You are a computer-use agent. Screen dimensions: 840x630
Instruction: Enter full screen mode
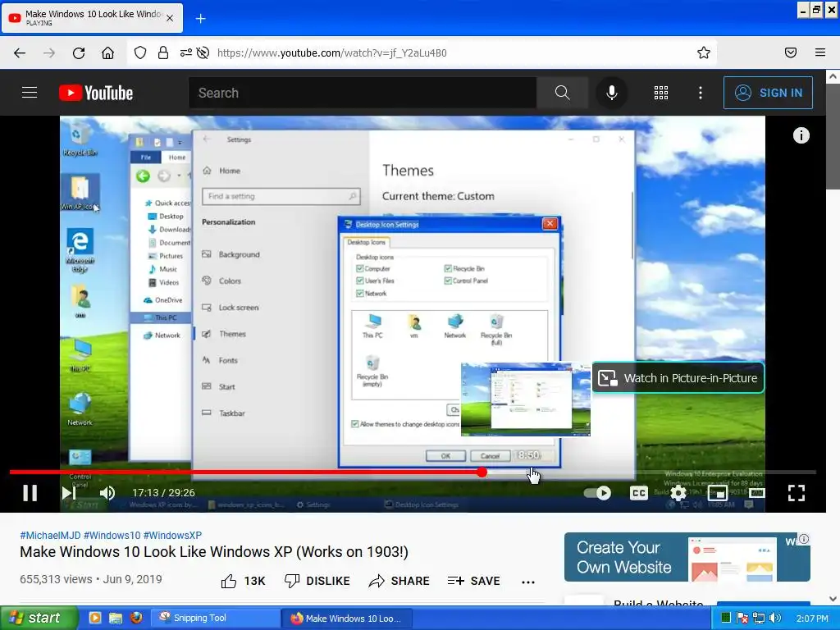pyautogui.click(x=796, y=493)
